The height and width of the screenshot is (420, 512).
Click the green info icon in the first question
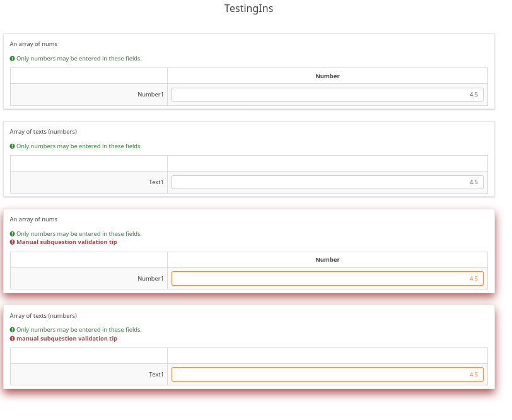coord(13,59)
